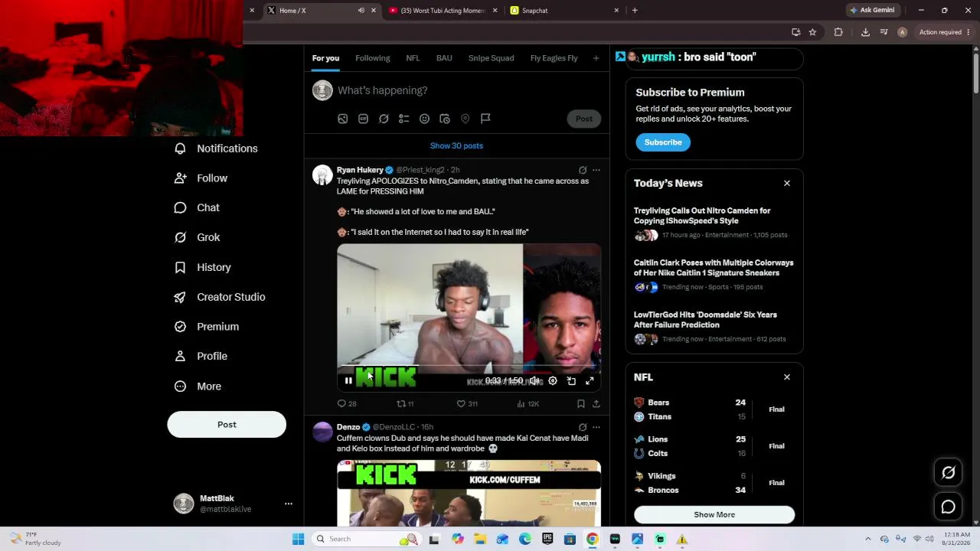
Task: Open Notifications from the X sidebar
Action: 217,148
